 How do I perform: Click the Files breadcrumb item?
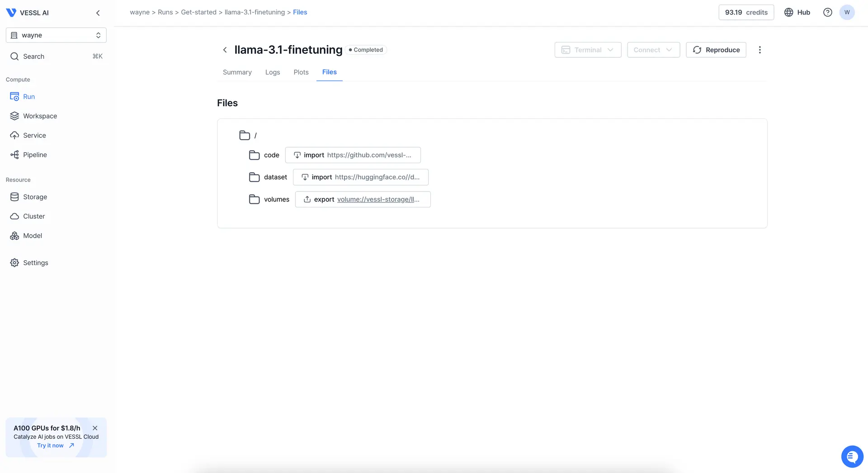click(x=300, y=12)
